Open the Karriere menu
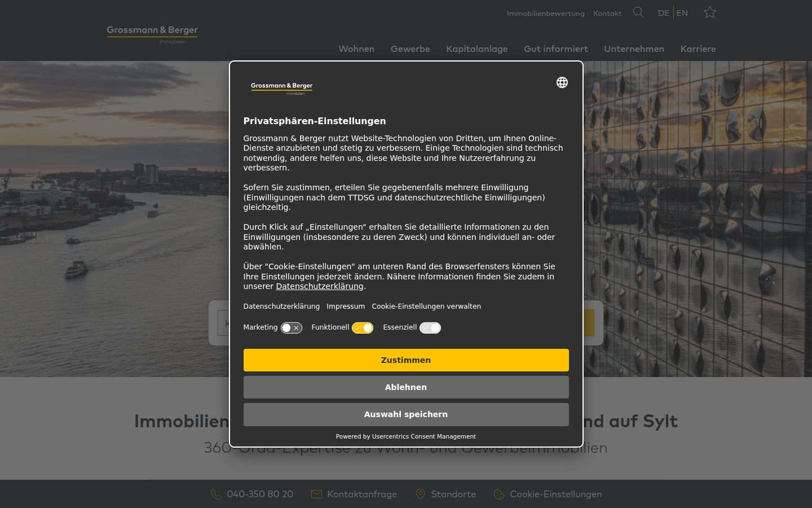 698,49
